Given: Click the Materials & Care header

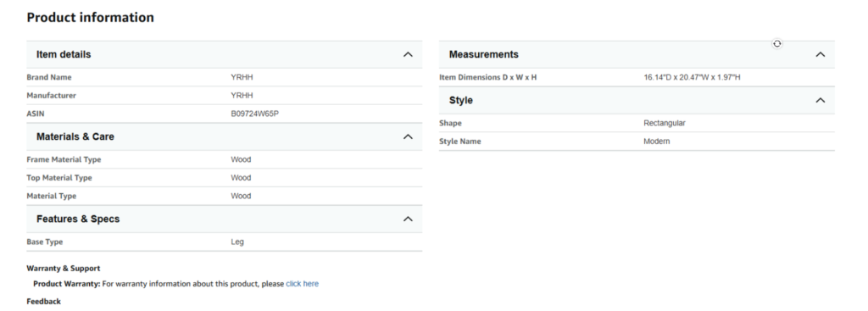Looking at the screenshot, I should [x=224, y=136].
